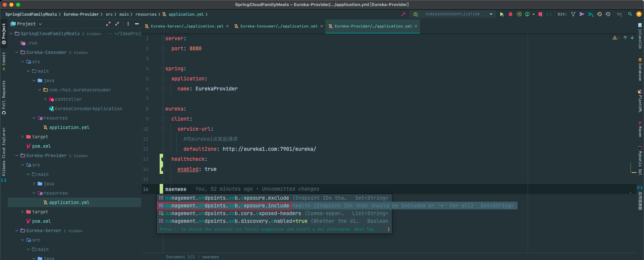This screenshot has height=260, width=644.
Task: Open the Database tool window
Action: pyautogui.click(x=640, y=69)
